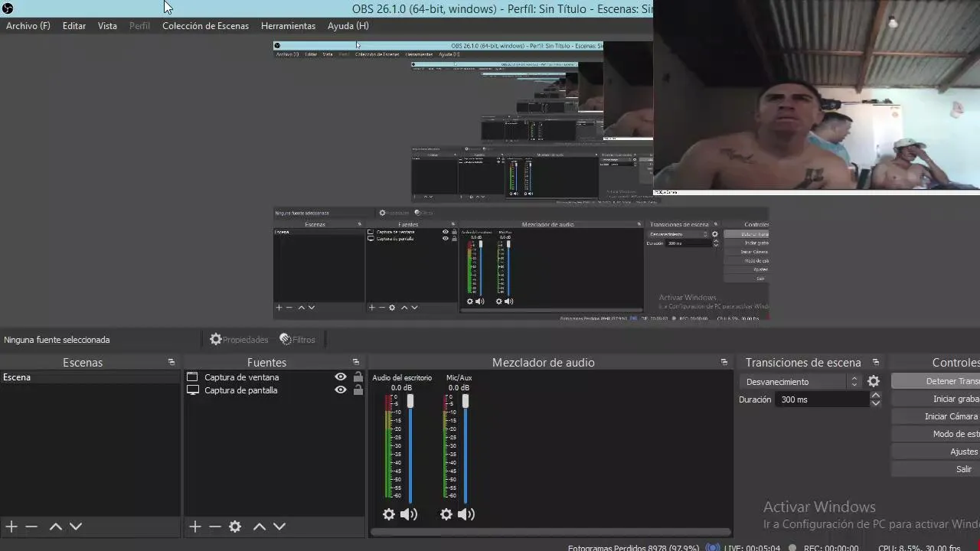Adjust Mic/Aux volume slider
This screenshot has width=980, height=551.
(465, 401)
